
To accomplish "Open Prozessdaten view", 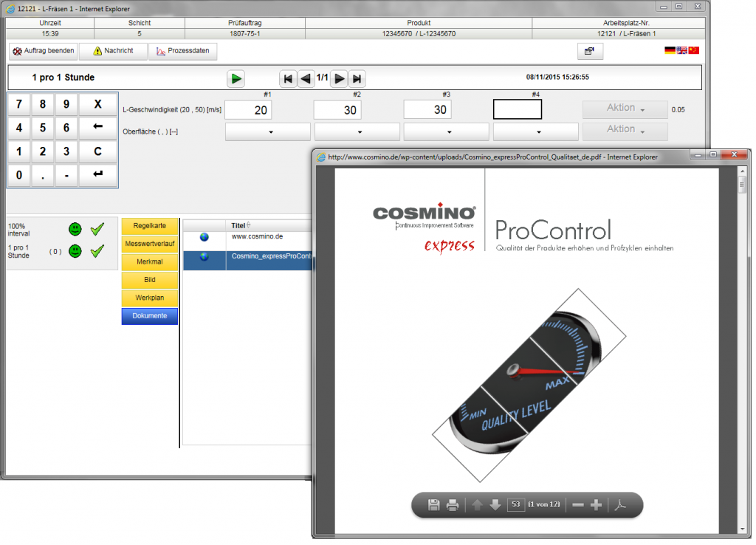I will (183, 51).
